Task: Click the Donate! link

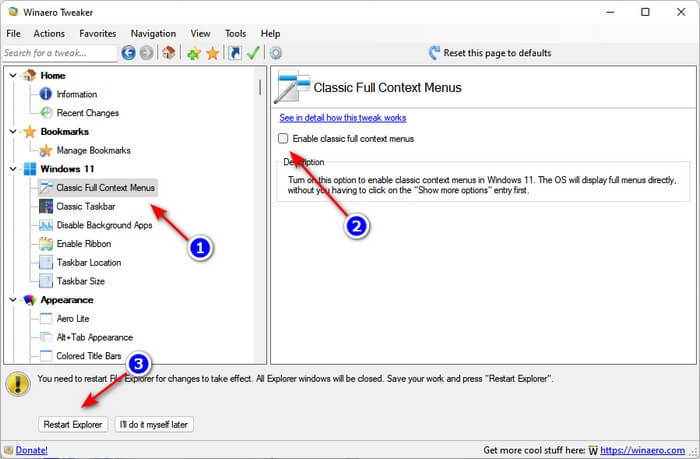Action: pos(31,450)
